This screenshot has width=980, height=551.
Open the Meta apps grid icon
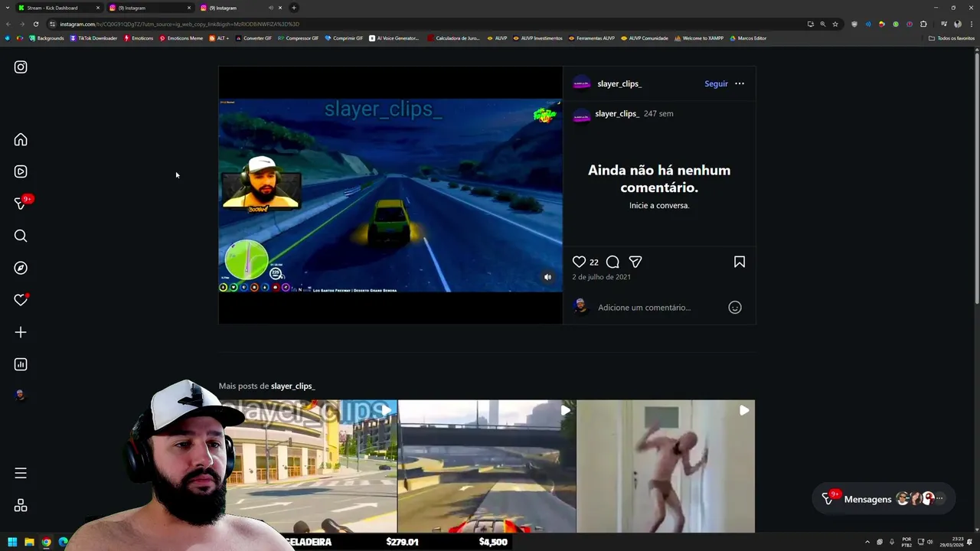tap(21, 505)
